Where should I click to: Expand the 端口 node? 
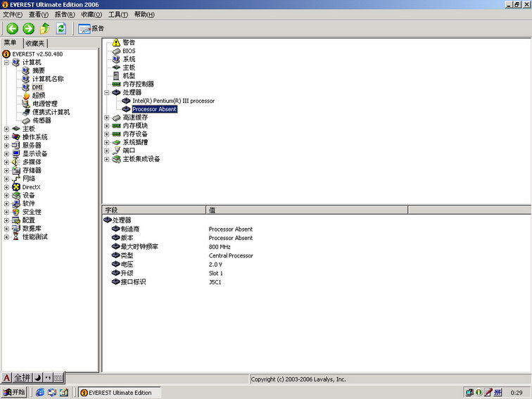(107, 151)
